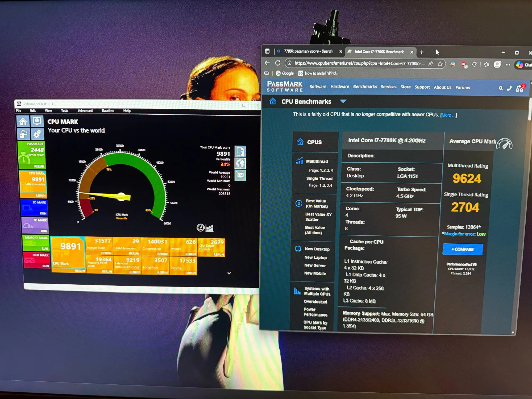This screenshot has height=399, width=532.
Task: Rerun the Integer Math test
Action: pyautogui.click(x=106, y=253)
